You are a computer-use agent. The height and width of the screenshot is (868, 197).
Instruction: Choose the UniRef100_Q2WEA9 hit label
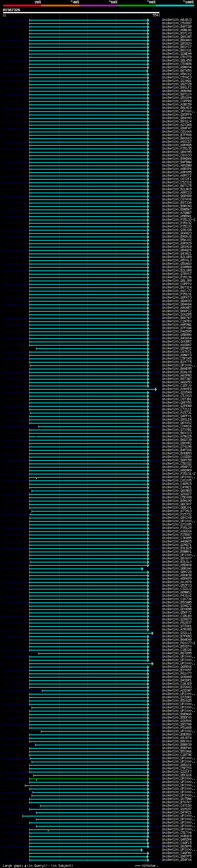coord(177,54)
